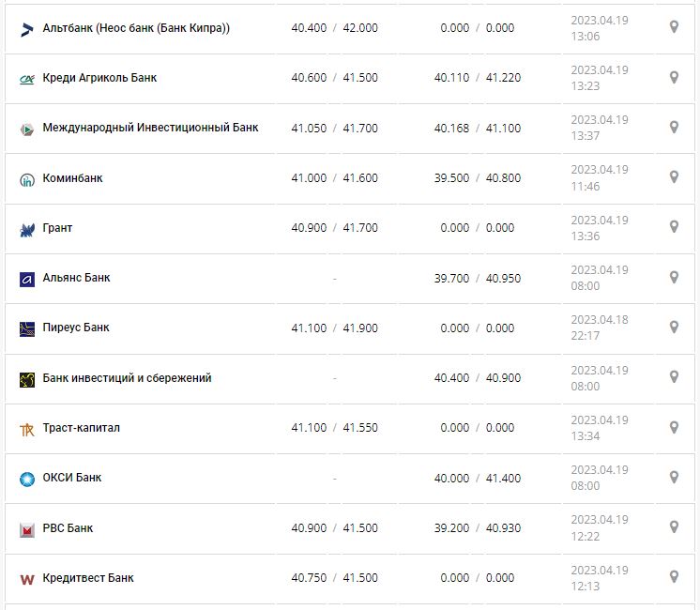
Task: Click the Грант bank logo
Action: point(27,229)
